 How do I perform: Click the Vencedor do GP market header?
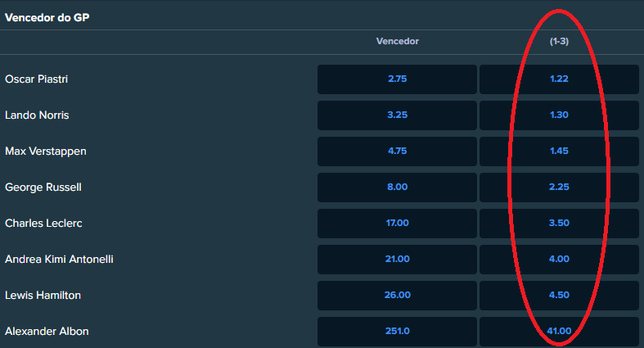(x=47, y=18)
